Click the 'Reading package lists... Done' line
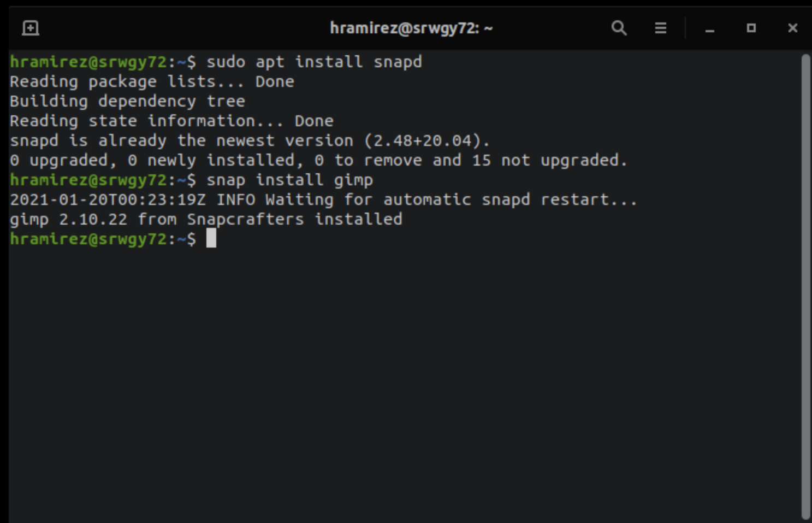Viewport: 812px width, 523px height. click(x=152, y=81)
